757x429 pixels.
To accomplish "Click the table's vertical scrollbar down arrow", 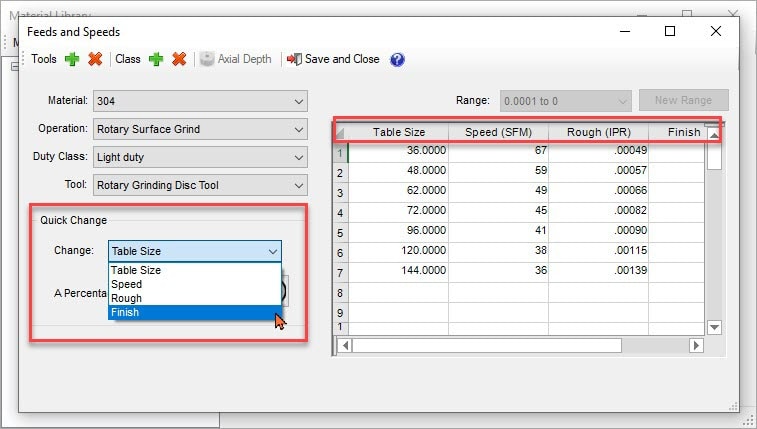I will tap(714, 327).
